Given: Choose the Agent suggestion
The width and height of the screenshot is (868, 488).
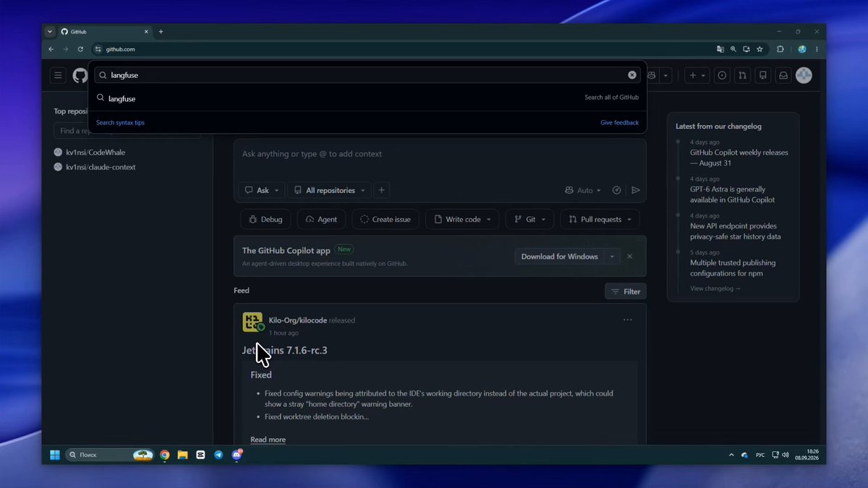Looking at the screenshot, I should coord(321,219).
